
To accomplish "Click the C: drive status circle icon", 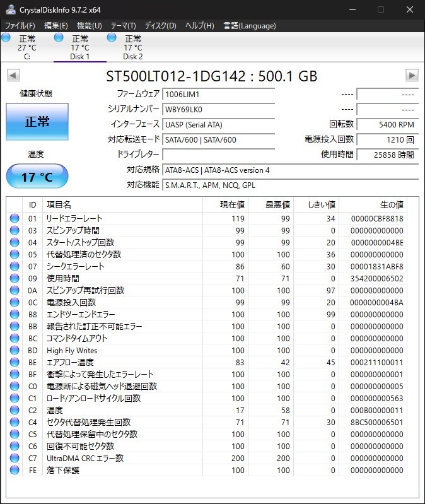I will point(6,38).
